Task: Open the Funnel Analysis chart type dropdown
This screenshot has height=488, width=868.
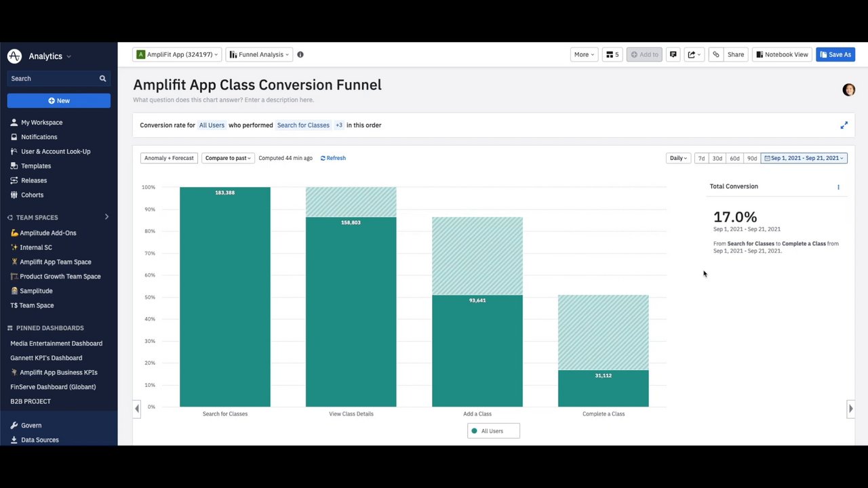Action: pos(258,55)
